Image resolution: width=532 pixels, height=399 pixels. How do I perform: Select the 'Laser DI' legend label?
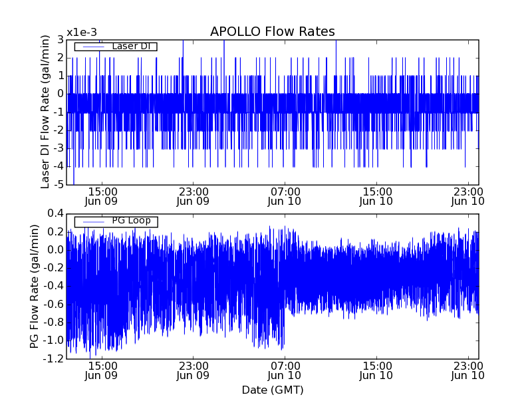131,46
